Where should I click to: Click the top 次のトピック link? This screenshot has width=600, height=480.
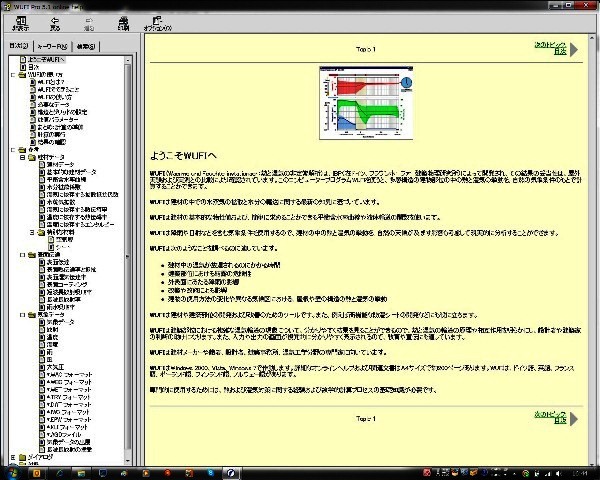(551, 45)
